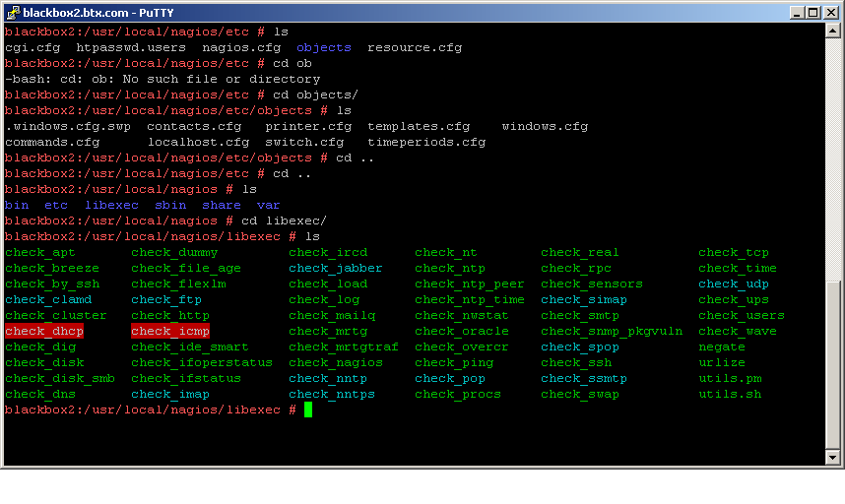Click the text 'check_http'
This screenshot has height=504, width=845.
pyautogui.click(x=170, y=315)
